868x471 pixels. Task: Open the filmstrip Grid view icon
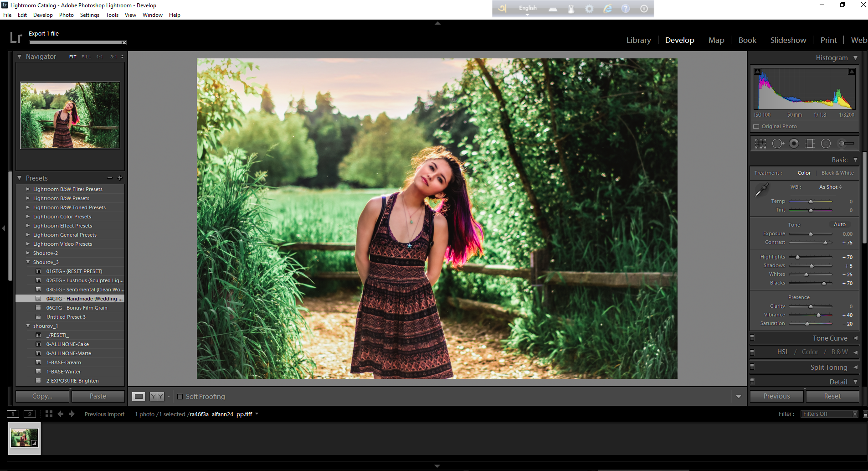(49, 414)
